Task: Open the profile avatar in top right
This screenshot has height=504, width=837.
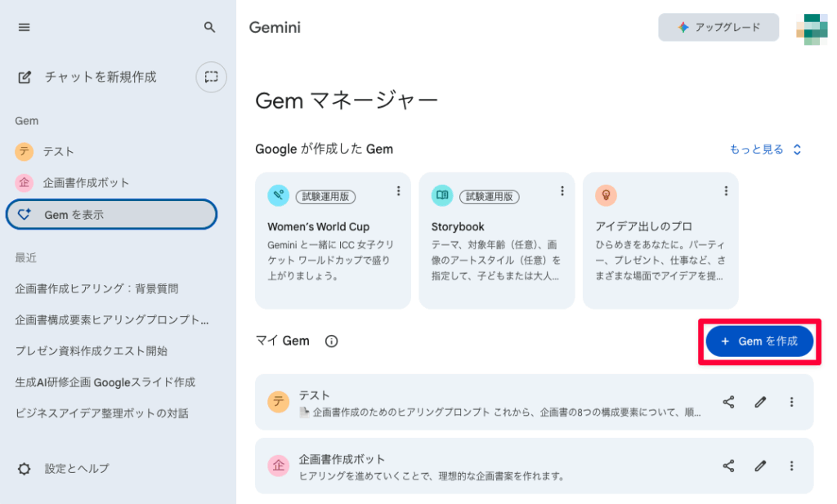Action: [x=813, y=27]
